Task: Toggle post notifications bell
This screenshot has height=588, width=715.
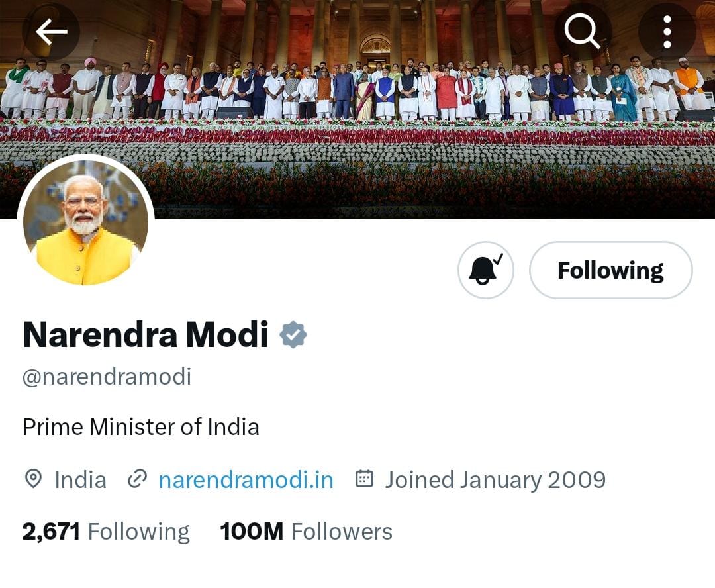Action: (x=486, y=270)
